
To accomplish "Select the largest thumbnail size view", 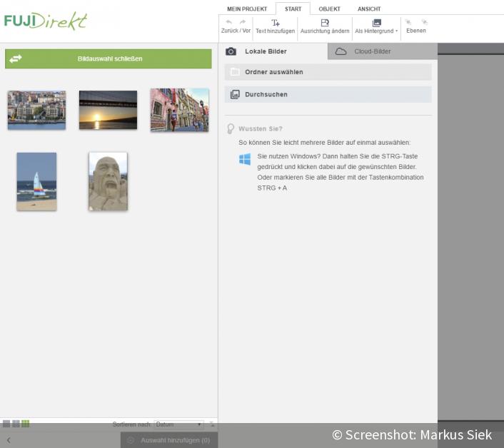I will point(6,424).
